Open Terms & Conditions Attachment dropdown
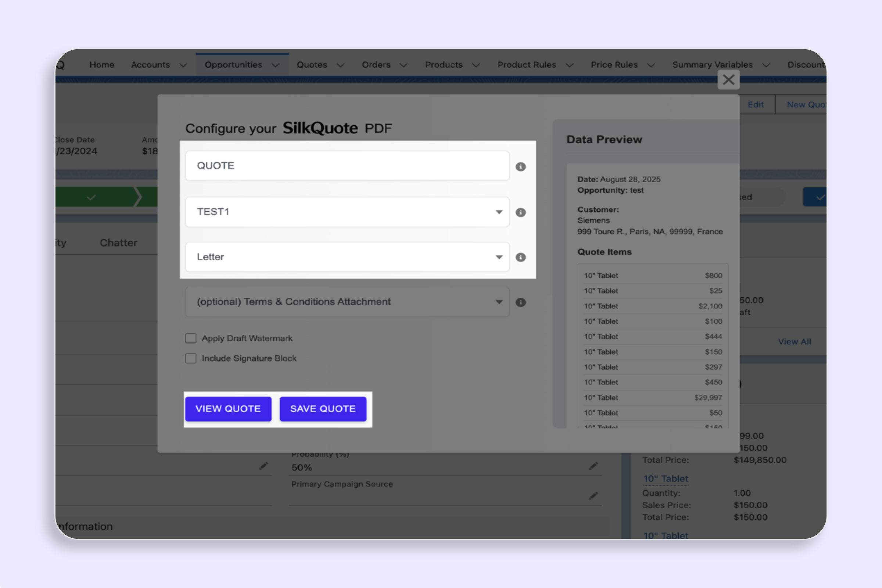 coord(347,302)
